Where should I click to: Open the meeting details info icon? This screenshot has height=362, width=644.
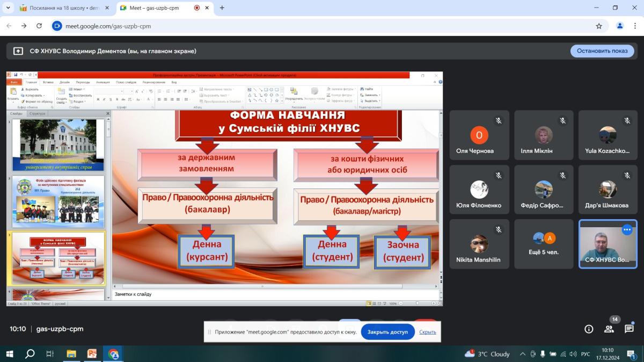(589, 329)
